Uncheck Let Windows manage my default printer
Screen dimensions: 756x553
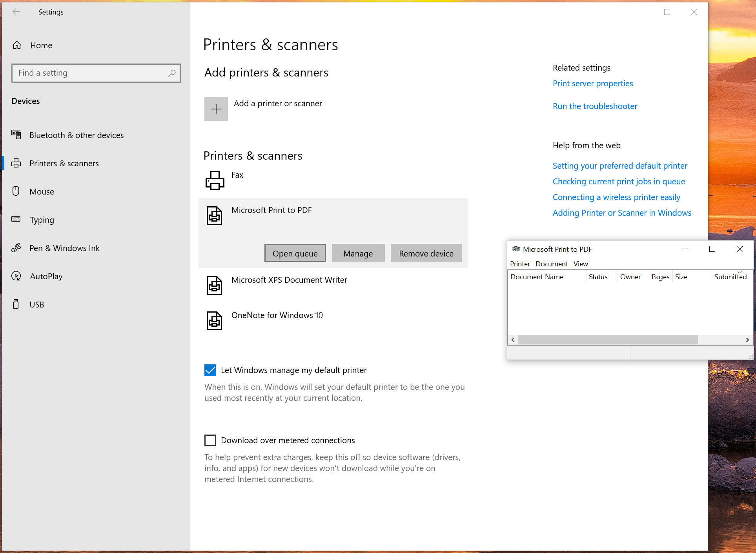click(x=210, y=370)
